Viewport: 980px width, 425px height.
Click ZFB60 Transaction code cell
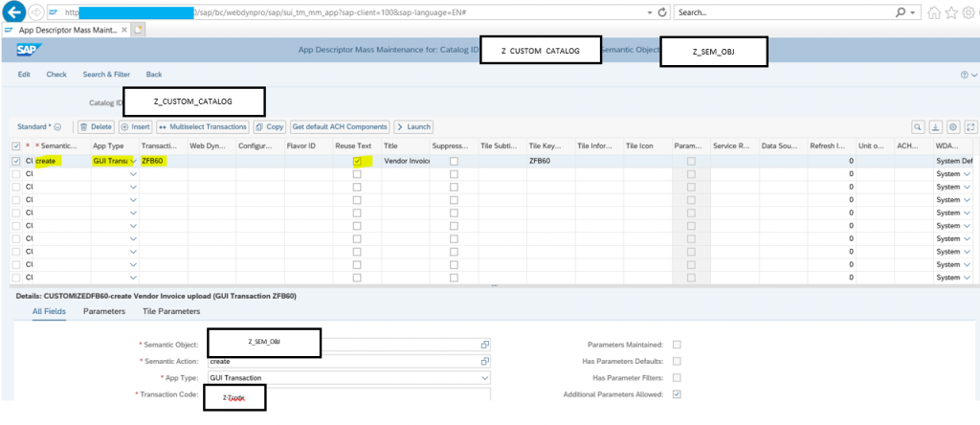[164, 161]
